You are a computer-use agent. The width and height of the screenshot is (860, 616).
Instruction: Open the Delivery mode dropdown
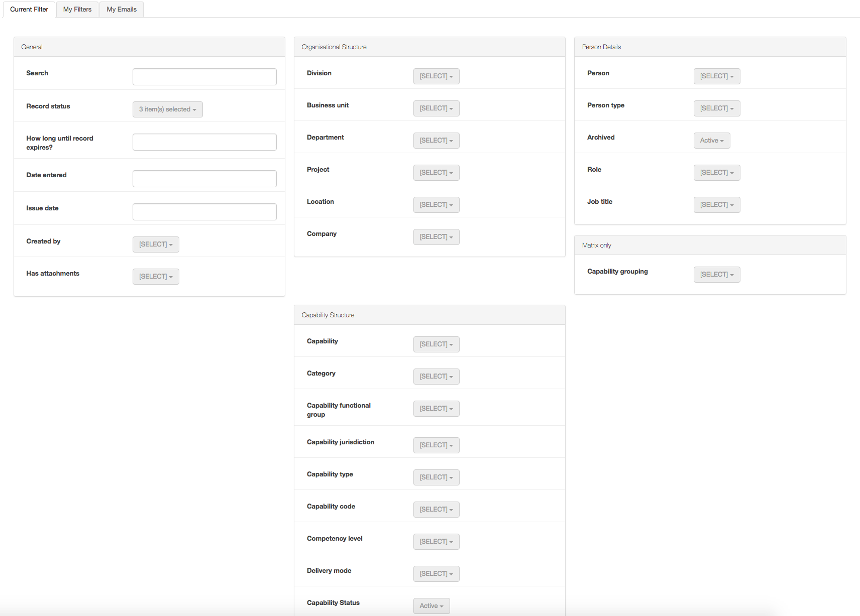pos(436,574)
